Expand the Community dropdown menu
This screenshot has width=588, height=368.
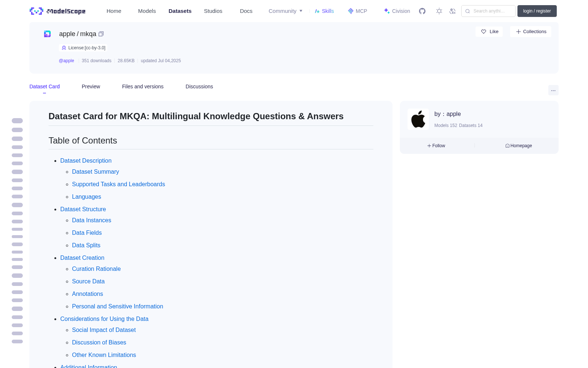[286, 11]
